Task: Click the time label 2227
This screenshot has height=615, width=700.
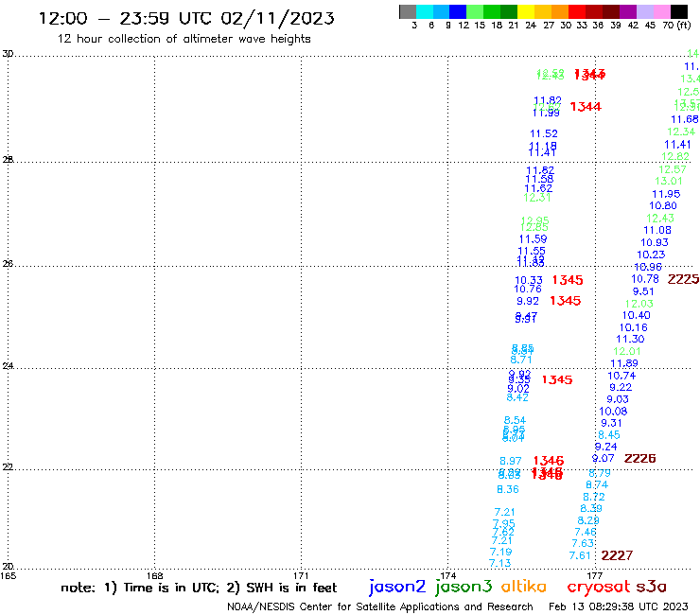Action: coord(617,555)
